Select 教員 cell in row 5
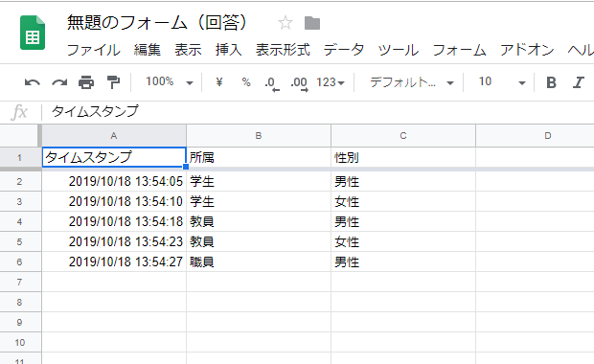 pyautogui.click(x=259, y=241)
